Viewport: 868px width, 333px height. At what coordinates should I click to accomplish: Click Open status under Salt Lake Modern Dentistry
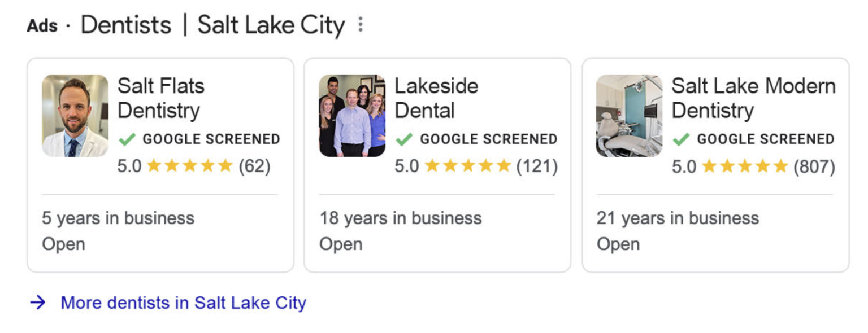tap(618, 244)
